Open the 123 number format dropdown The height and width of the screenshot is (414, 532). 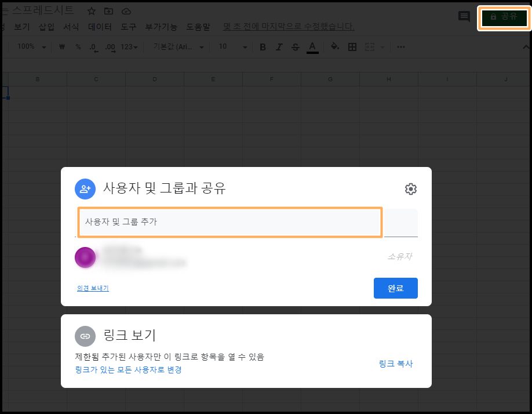click(129, 47)
